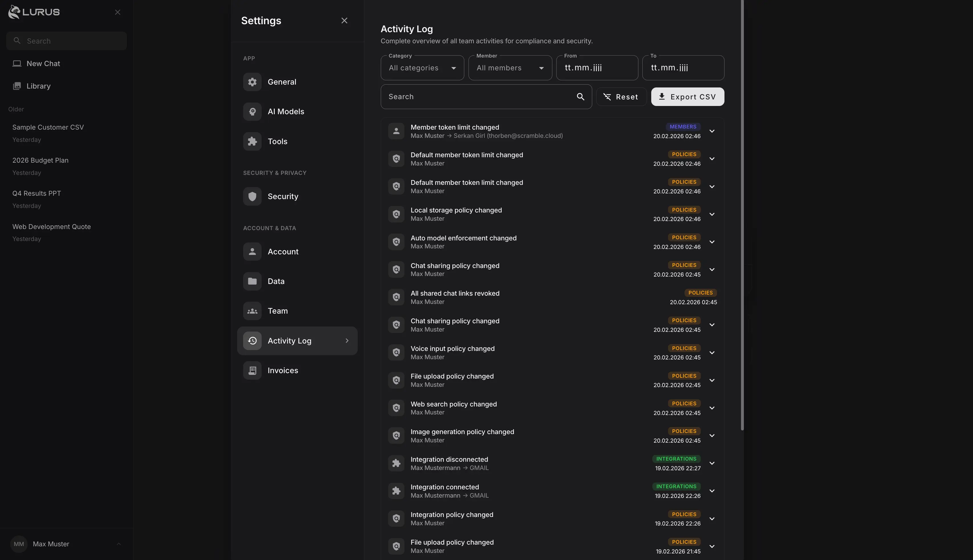Click the Export CSV button
Screen dimensions: 973x560
(687, 97)
